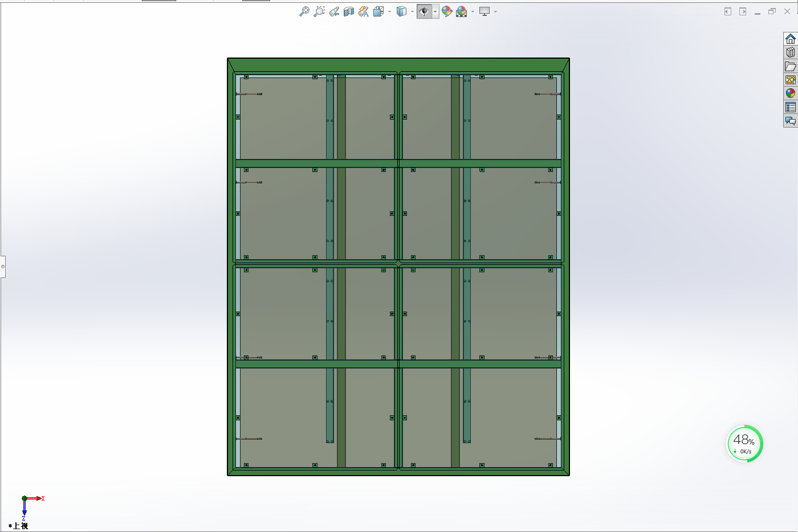Click the Display Style icon
Screen dimensions: 798x532
tap(402, 11)
